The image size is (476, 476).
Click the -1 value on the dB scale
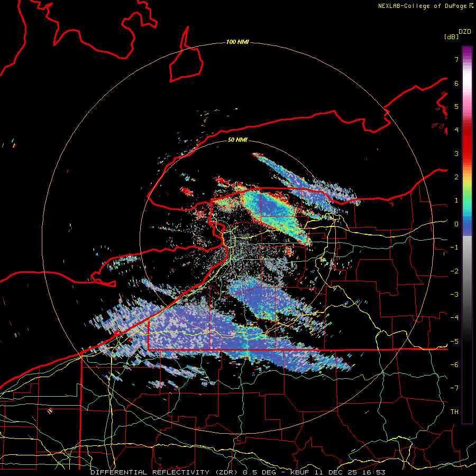pyautogui.click(x=454, y=248)
